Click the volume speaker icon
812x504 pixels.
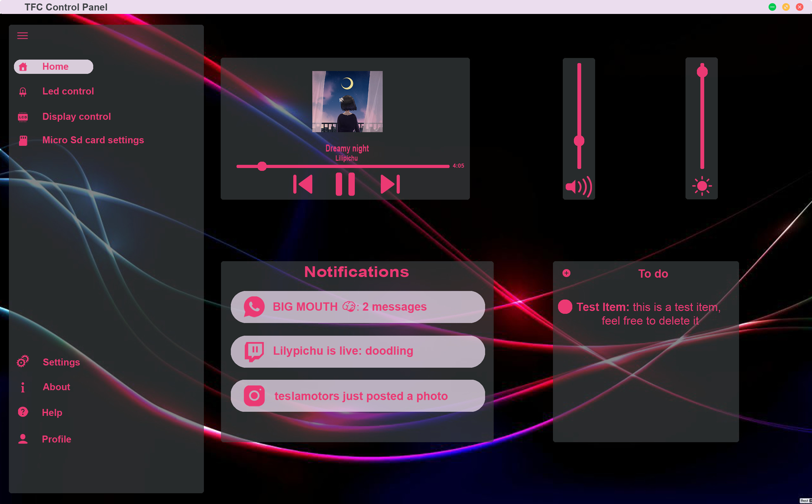(x=579, y=186)
